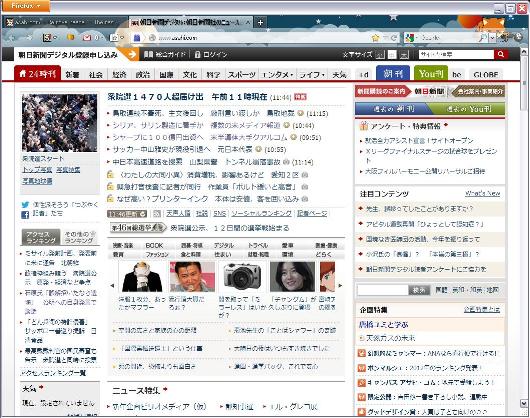The height and width of the screenshot is (418, 530).
Task: Click the RSS feed icon below headlines
Action: (156, 214)
